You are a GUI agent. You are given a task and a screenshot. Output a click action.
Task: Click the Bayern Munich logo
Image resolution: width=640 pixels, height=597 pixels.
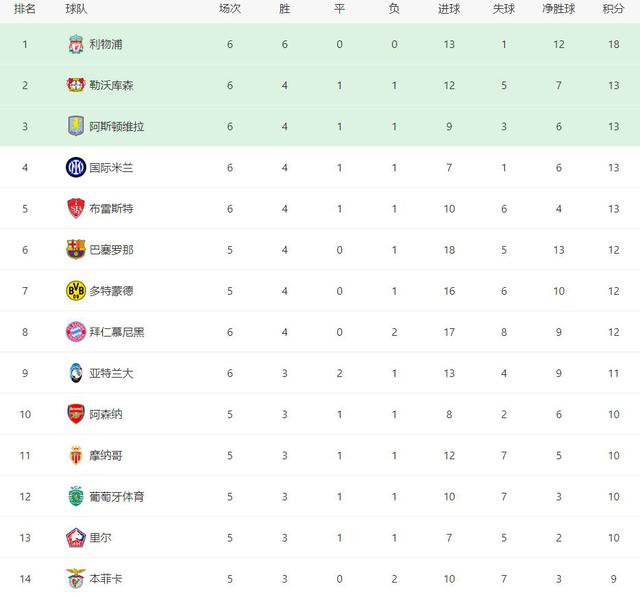[x=76, y=332]
